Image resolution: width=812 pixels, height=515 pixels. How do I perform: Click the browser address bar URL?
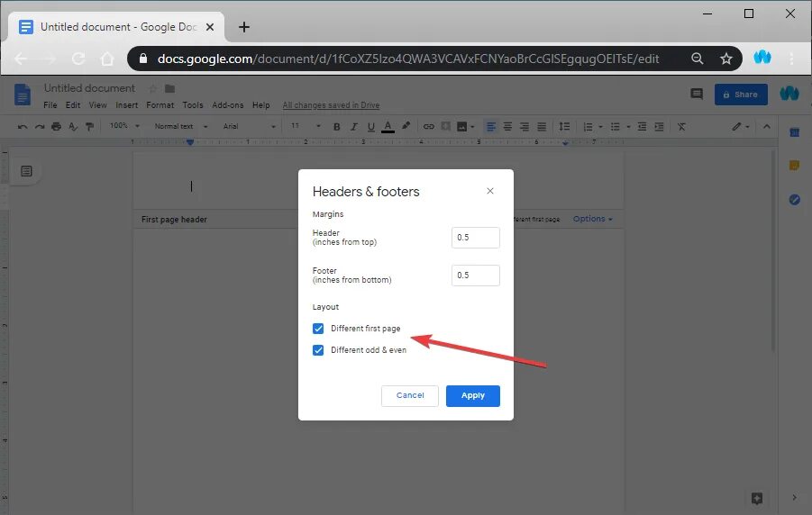tap(408, 59)
